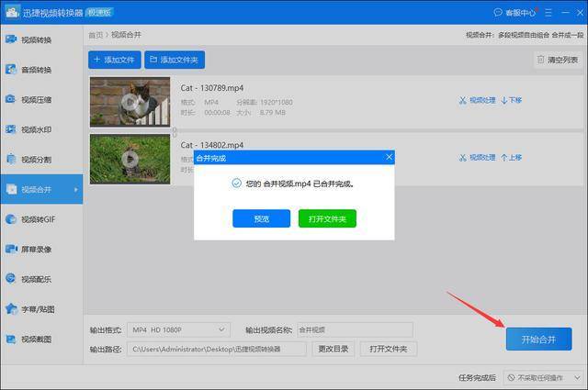588x390 pixels.
Task: Select the file name Cat - 130789.mp4
Action: tap(212, 88)
